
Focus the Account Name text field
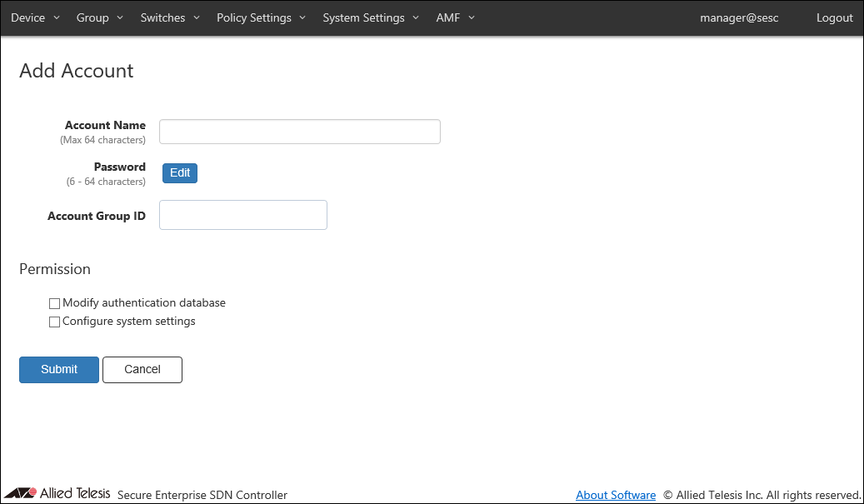click(x=299, y=132)
